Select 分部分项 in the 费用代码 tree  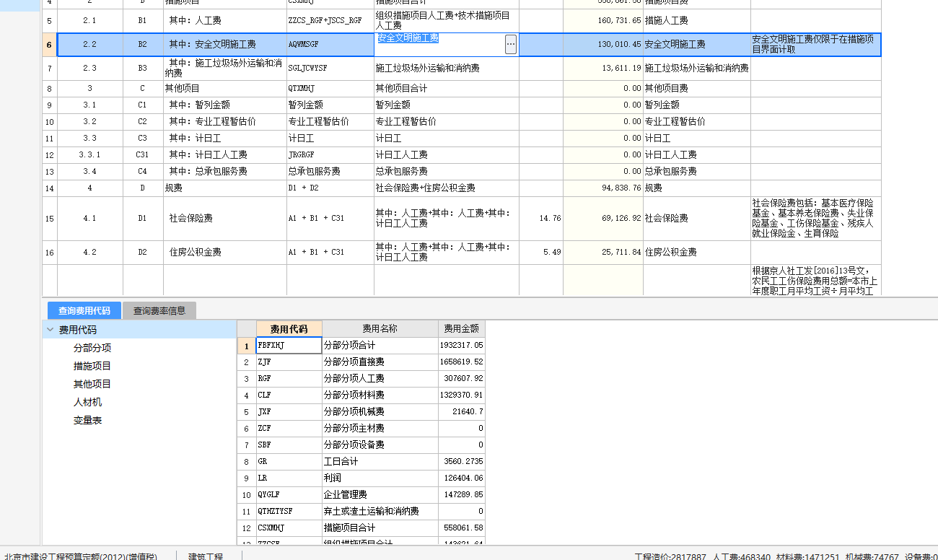point(92,348)
